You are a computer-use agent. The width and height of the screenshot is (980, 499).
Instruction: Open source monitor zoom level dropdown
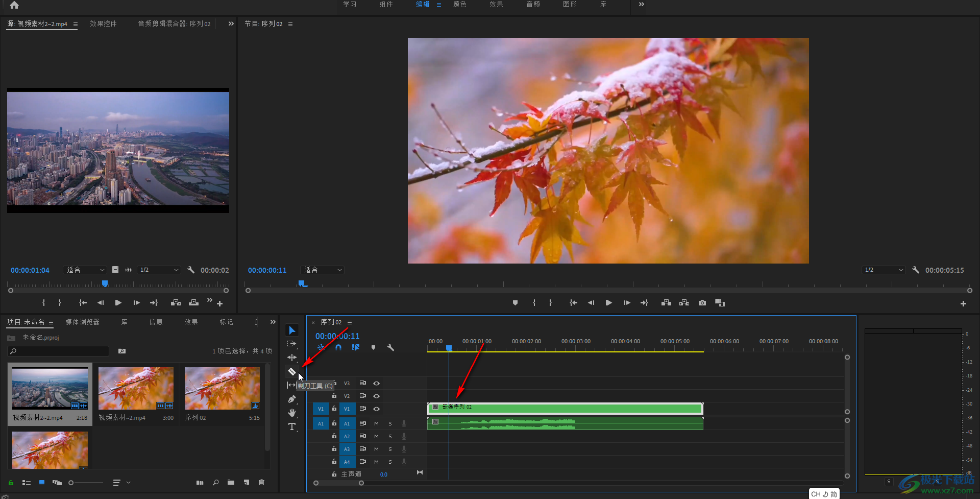[x=85, y=270]
